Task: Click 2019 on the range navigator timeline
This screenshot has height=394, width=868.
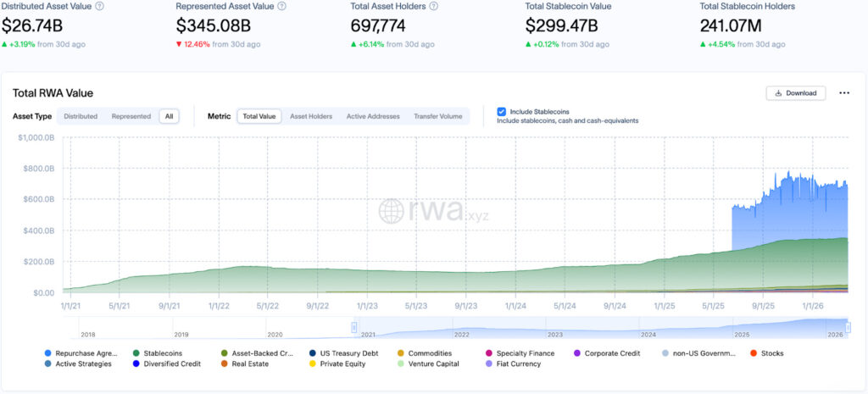Action: [181, 334]
